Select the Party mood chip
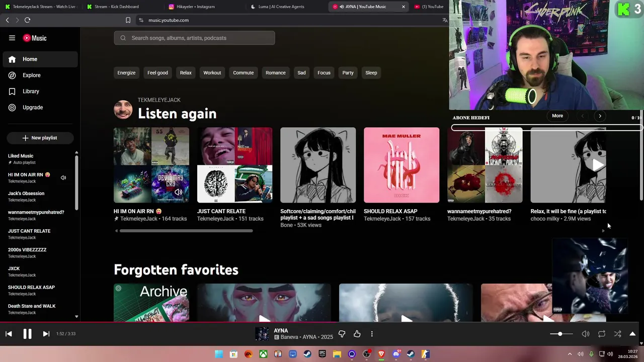This screenshot has width=644, height=362. pos(348,73)
